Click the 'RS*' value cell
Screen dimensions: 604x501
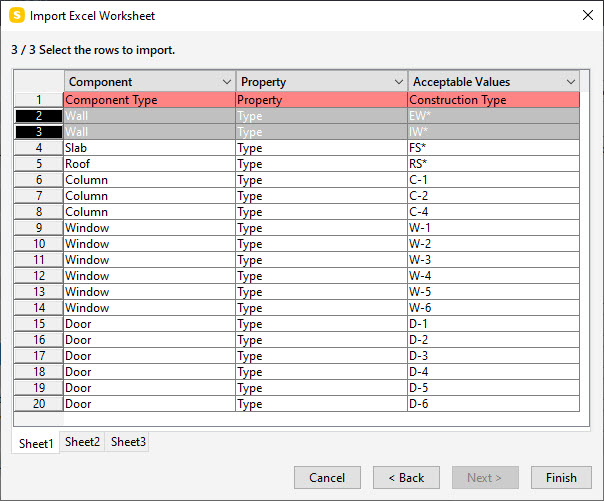493,164
